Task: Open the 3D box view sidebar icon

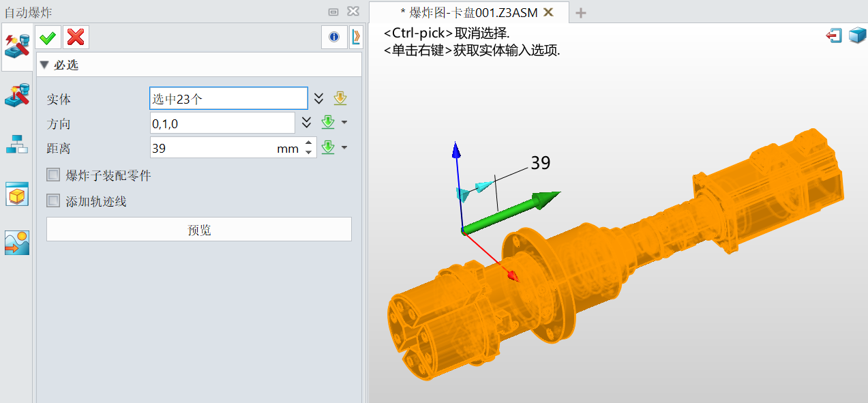Action: pyautogui.click(x=17, y=194)
